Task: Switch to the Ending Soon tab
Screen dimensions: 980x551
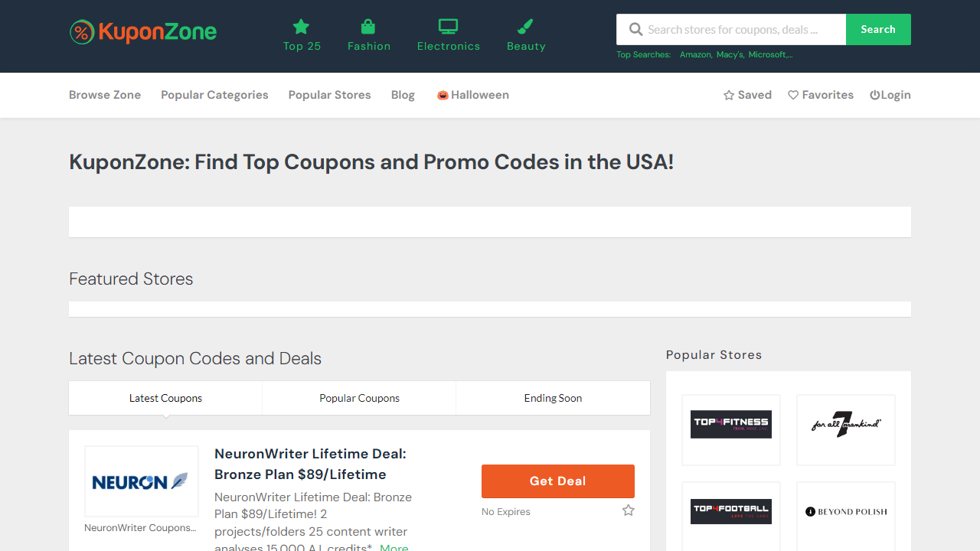Action: click(553, 398)
